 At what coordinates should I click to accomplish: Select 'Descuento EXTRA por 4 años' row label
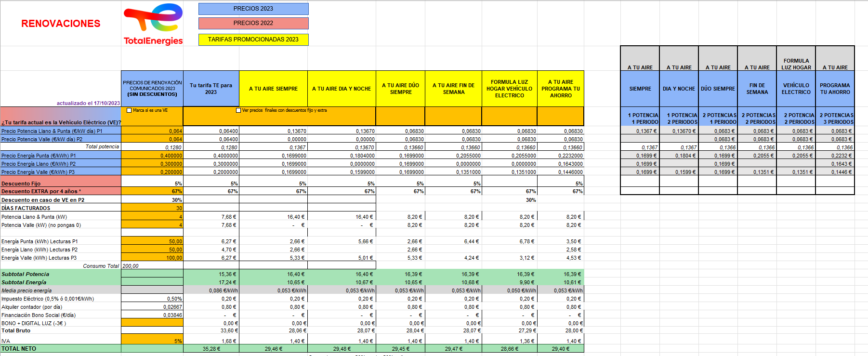click(x=61, y=191)
